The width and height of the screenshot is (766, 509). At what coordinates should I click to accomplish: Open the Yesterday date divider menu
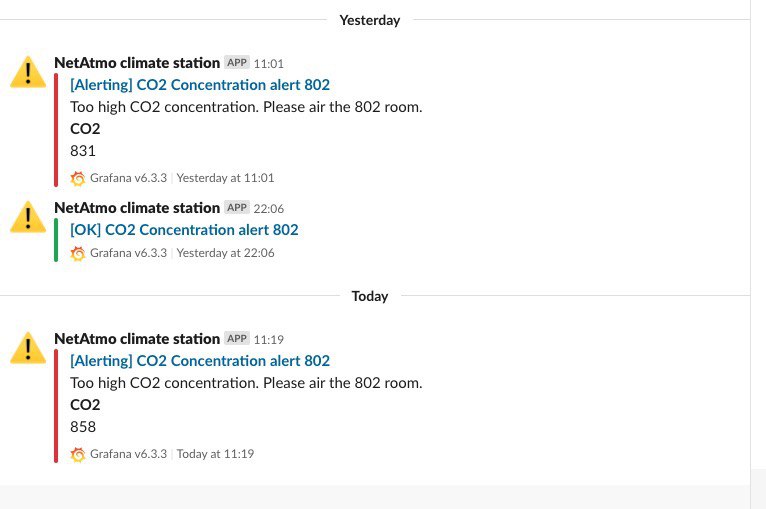click(370, 21)
